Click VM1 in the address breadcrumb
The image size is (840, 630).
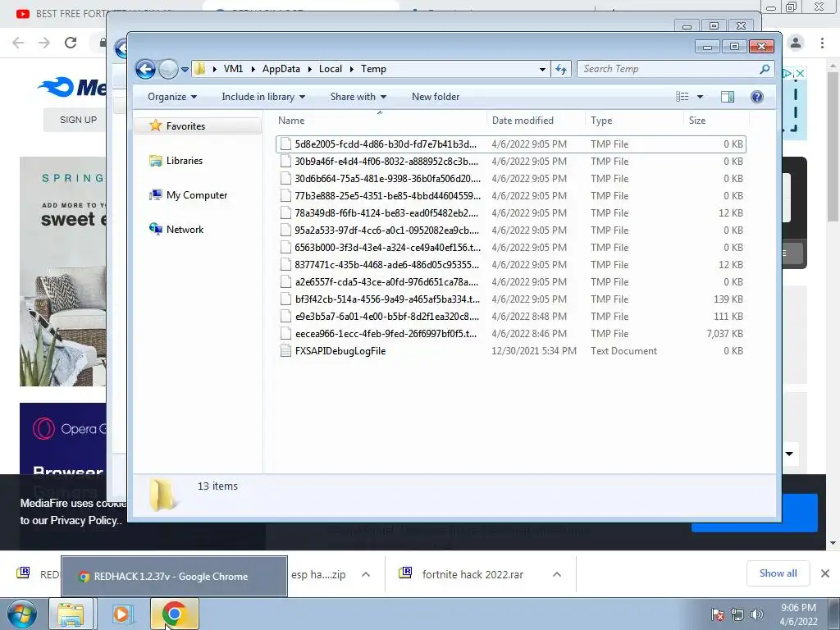233,69
